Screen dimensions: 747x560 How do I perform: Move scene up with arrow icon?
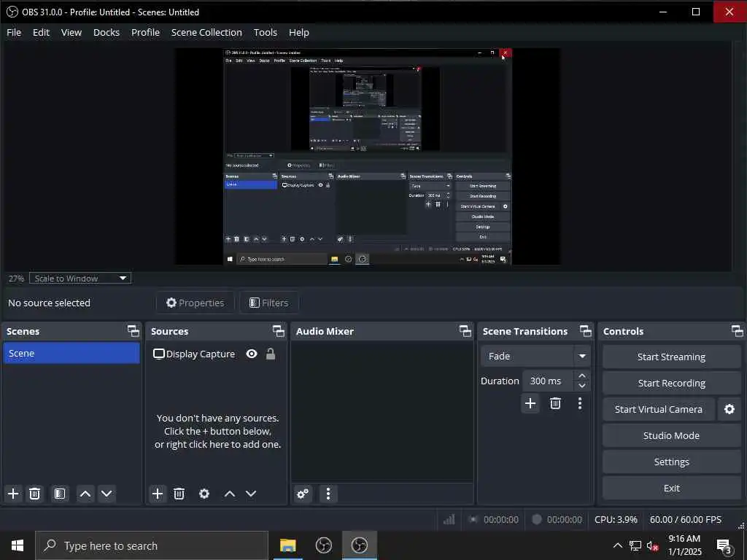tap(85, 494)
